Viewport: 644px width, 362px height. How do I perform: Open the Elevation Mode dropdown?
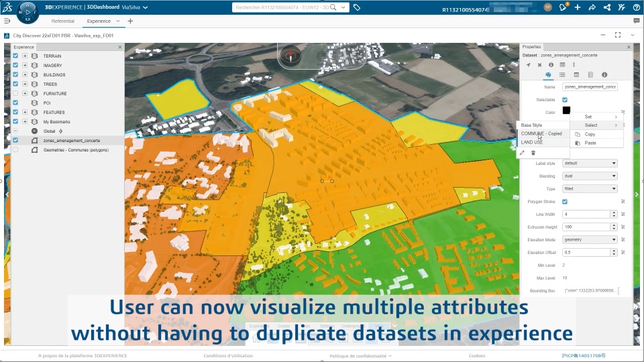(x=590, y=240)
